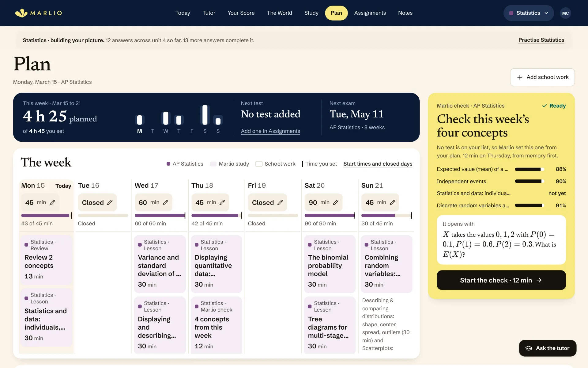Edit Monday's 45 min pencil icon
Image resolution: width=588 pixels, height=368 pixels.
(x=52, y=202)
